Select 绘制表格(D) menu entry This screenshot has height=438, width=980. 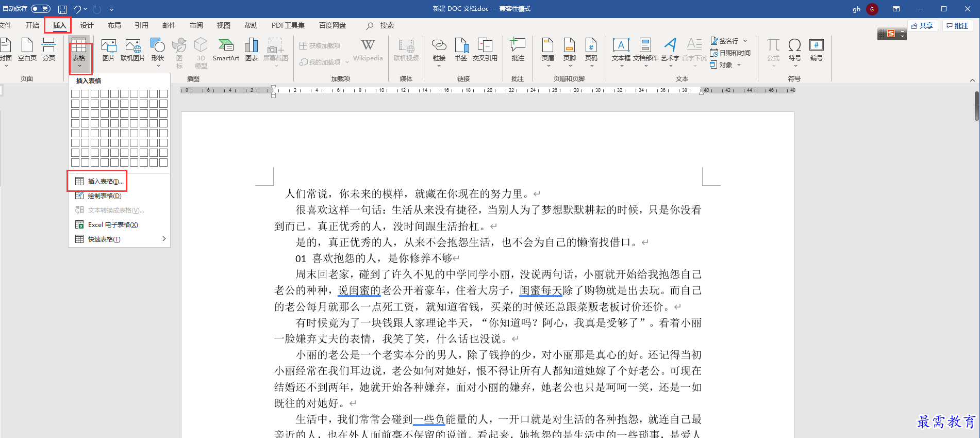coord(120,196)
